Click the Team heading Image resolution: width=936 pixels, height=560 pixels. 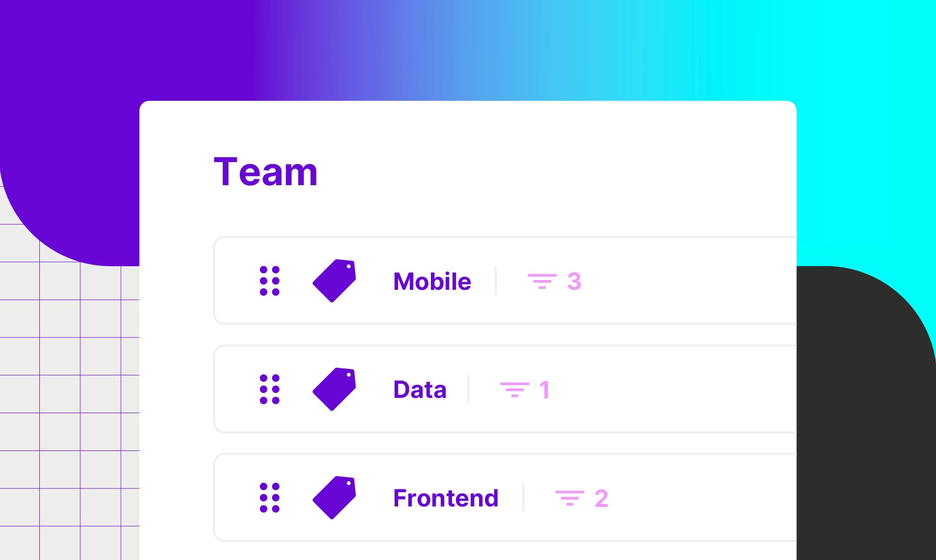pos(266,172)
